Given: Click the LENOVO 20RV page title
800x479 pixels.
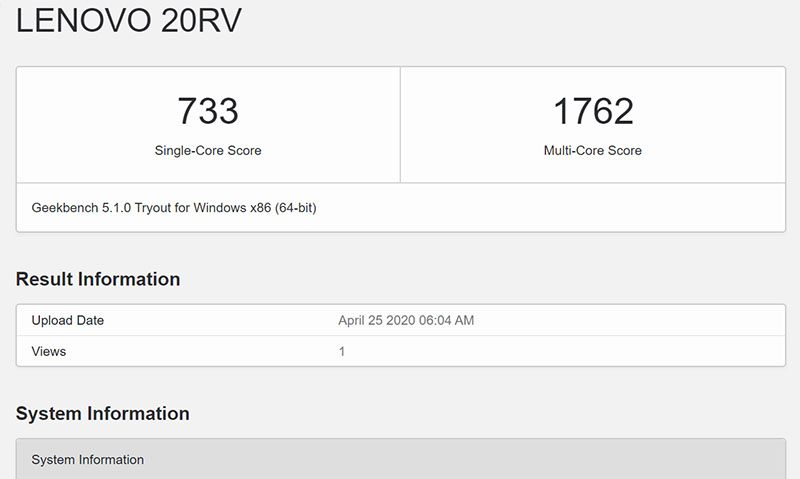Looking at the screenshot, I should click(129, 21).
